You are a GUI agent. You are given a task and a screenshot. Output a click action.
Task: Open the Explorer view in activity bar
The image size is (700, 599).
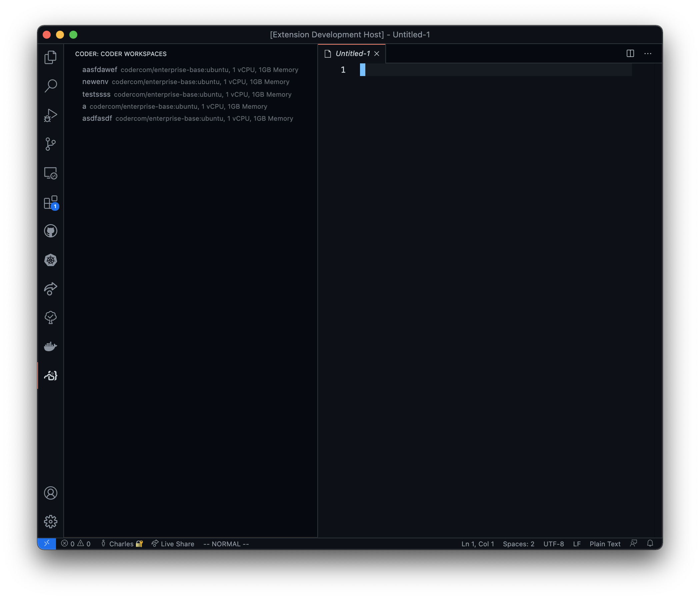click(50, 57)
